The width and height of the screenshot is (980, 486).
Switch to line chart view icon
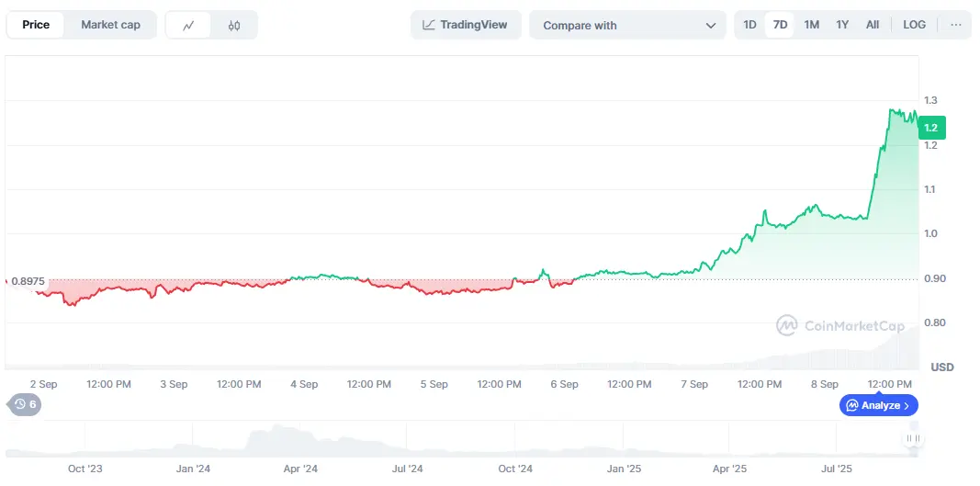pyautogui.click(x=188, y=25)
